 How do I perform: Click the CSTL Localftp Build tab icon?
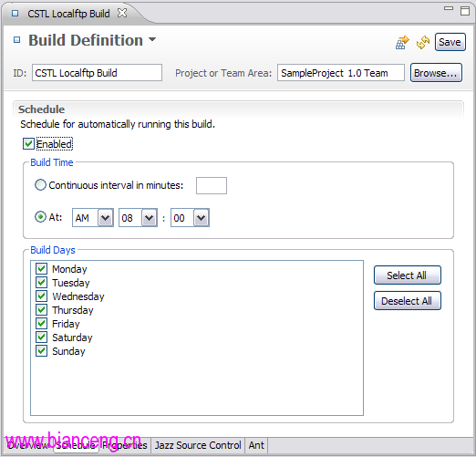pyautogui.click(x=15, y=14)
